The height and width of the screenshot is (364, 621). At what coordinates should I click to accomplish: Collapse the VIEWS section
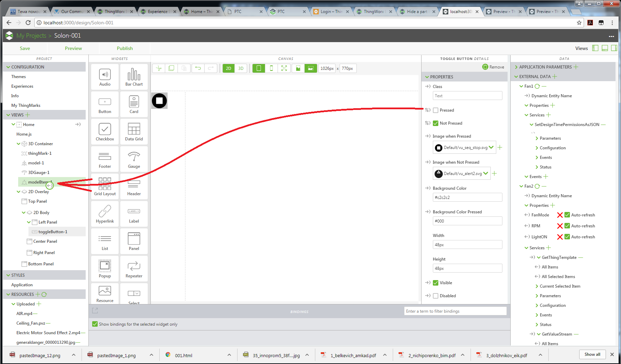[x=8, y=115]
